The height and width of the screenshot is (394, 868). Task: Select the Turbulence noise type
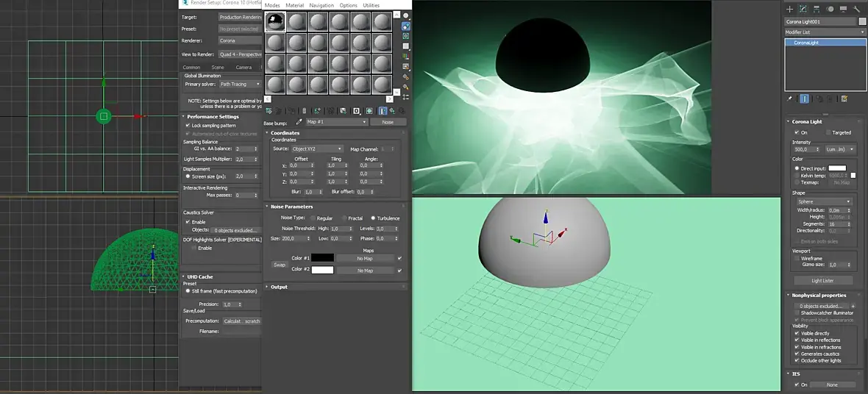(373, 218)
